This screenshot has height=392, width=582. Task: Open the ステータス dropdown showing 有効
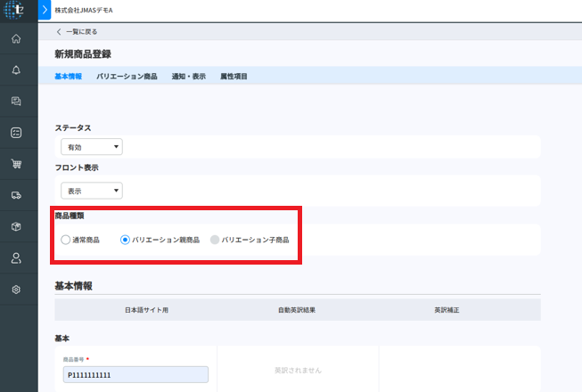pyautogui.click(x=91, y=147)
